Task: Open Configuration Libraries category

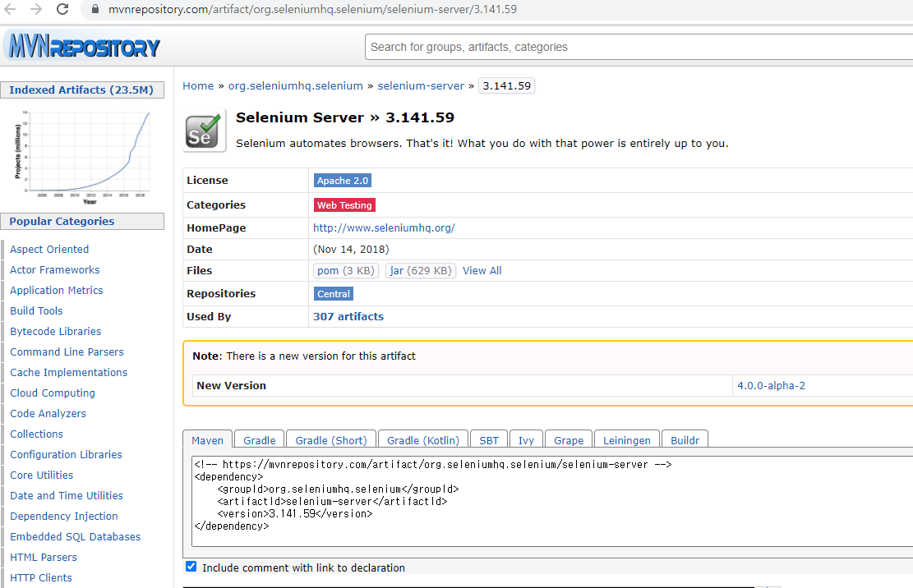Action: [66, 454]
